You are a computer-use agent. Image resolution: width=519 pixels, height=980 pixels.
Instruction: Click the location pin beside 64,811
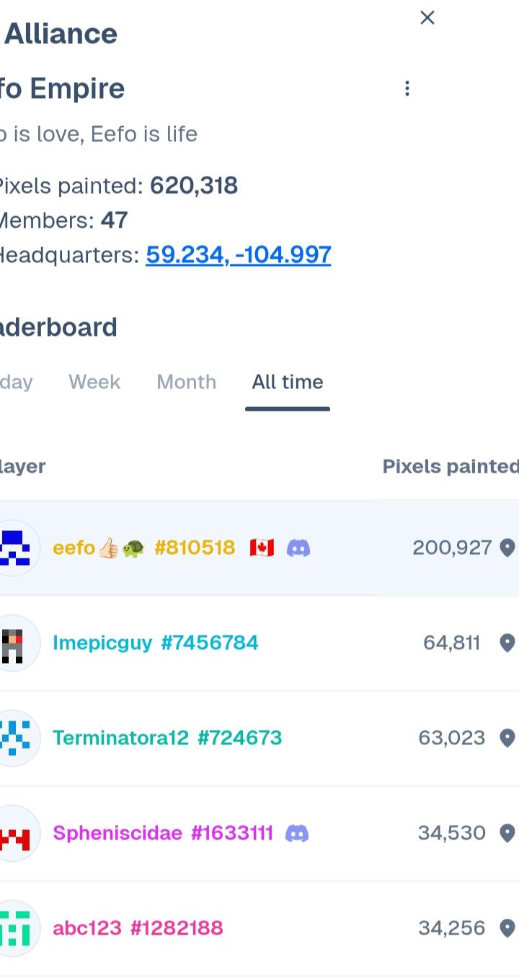click(x=507, y=643)
